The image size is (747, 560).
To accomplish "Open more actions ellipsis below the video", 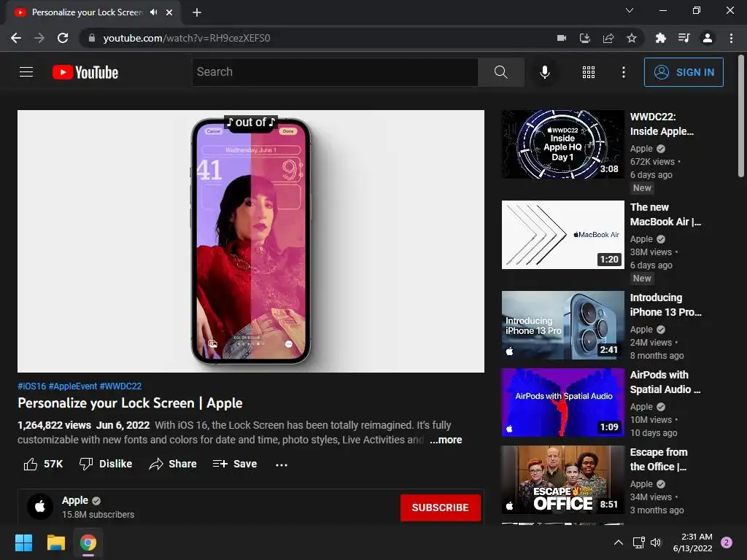I will 282,464.
